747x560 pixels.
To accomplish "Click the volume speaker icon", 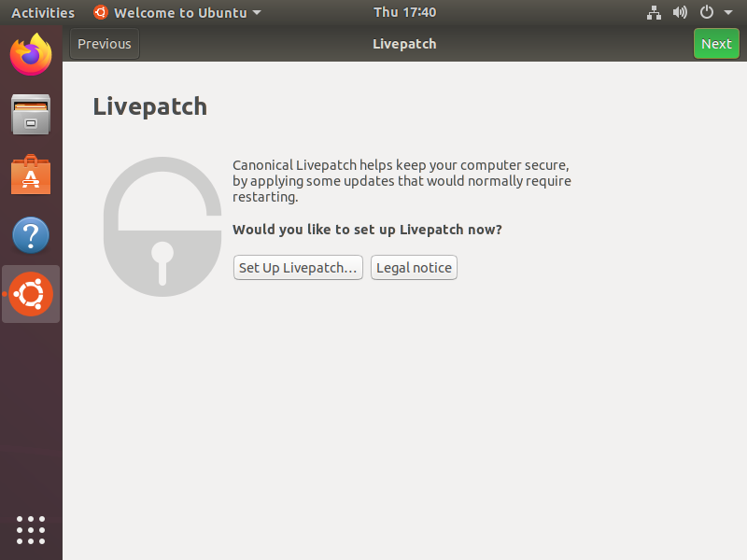I will (680, 12).
